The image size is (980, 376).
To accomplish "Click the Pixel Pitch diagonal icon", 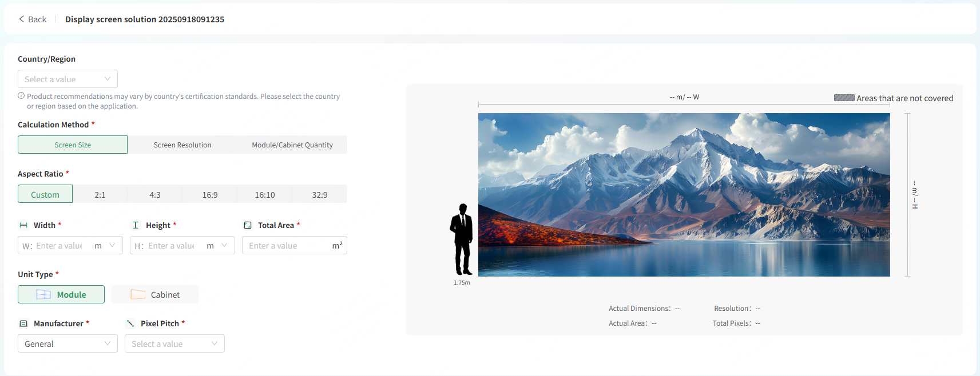I will tap(130, 323).
